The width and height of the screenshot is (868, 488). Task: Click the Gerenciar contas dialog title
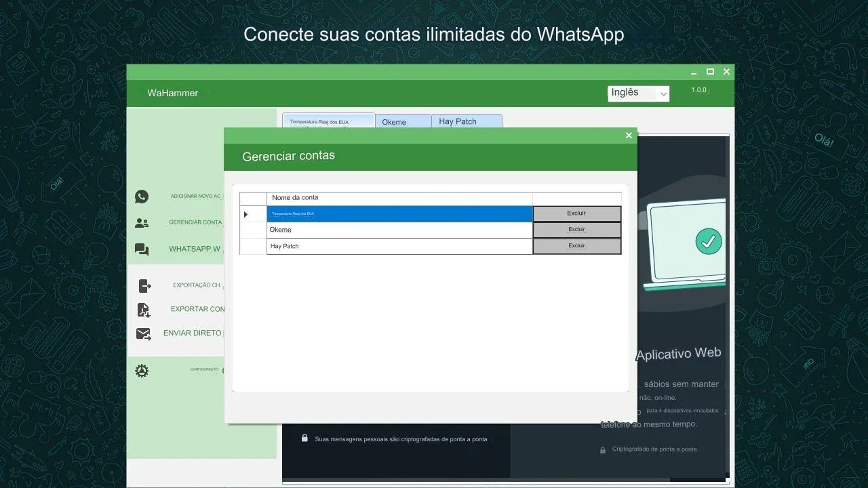(289, 156)
